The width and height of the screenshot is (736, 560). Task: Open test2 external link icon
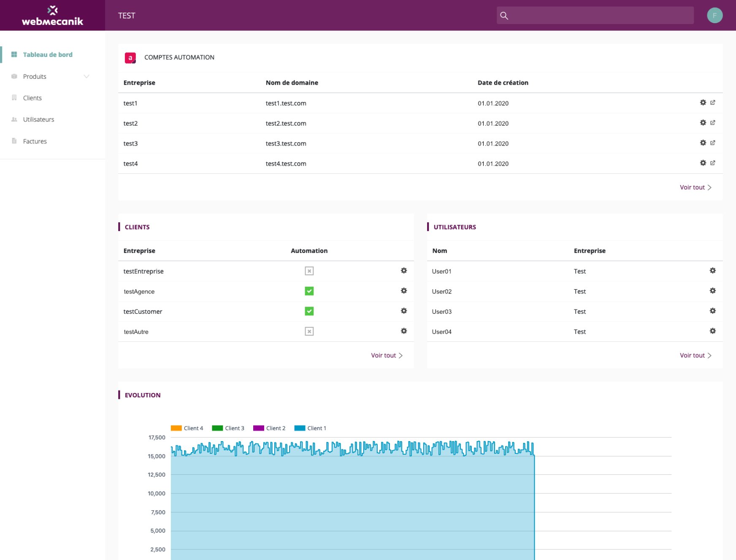click(x=713, y=123)
